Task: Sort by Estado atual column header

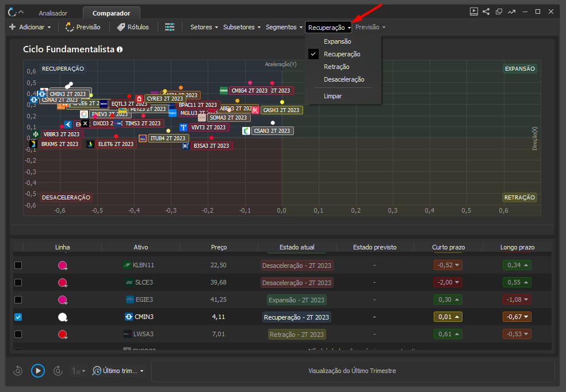Action: 297,247
